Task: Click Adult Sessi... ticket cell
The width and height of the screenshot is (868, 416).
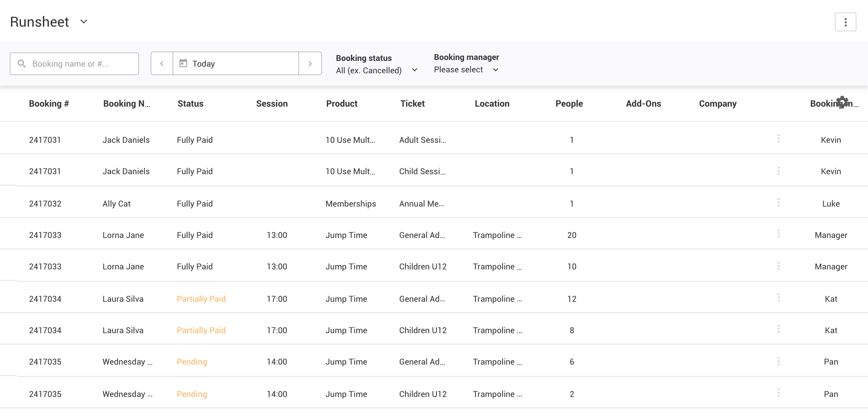Action: click(423, 140)
